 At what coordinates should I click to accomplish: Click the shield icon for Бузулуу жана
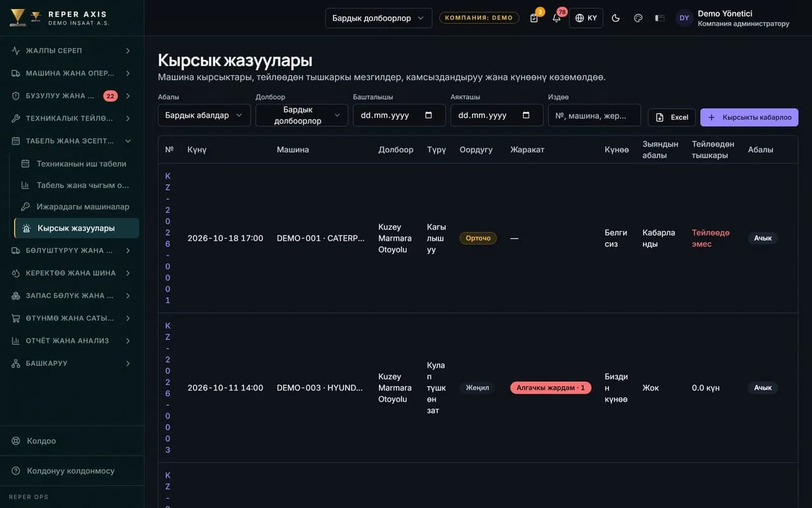(x=16, y=96)
